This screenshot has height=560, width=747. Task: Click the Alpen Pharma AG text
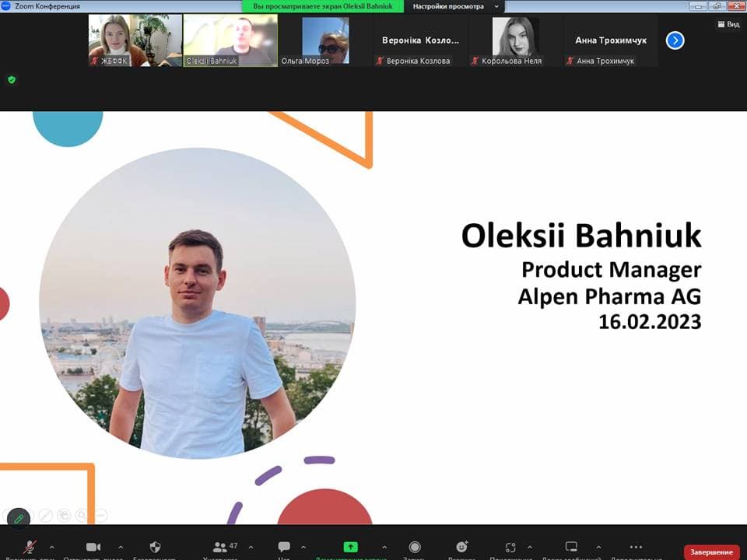[609, 296]
